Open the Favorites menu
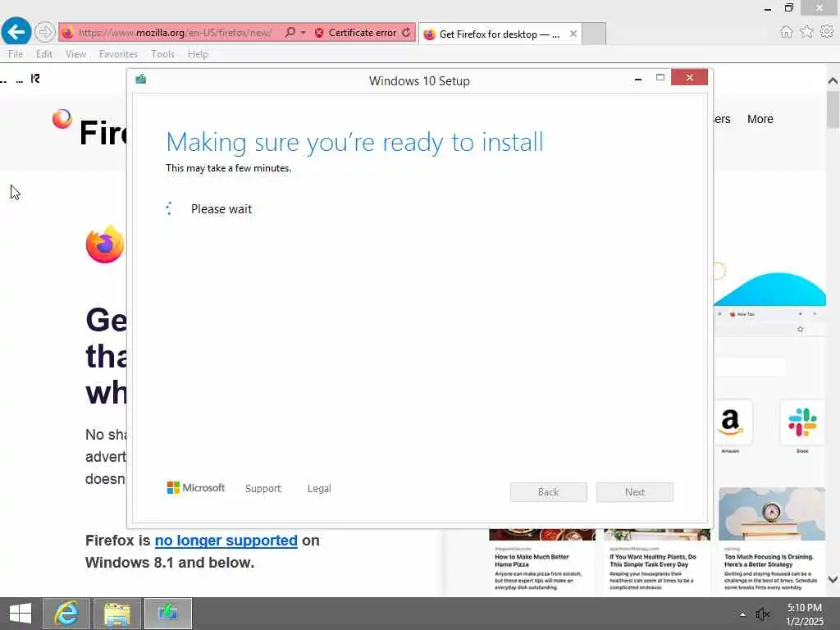This screenshot has width=840, height=630. [118, 54]
